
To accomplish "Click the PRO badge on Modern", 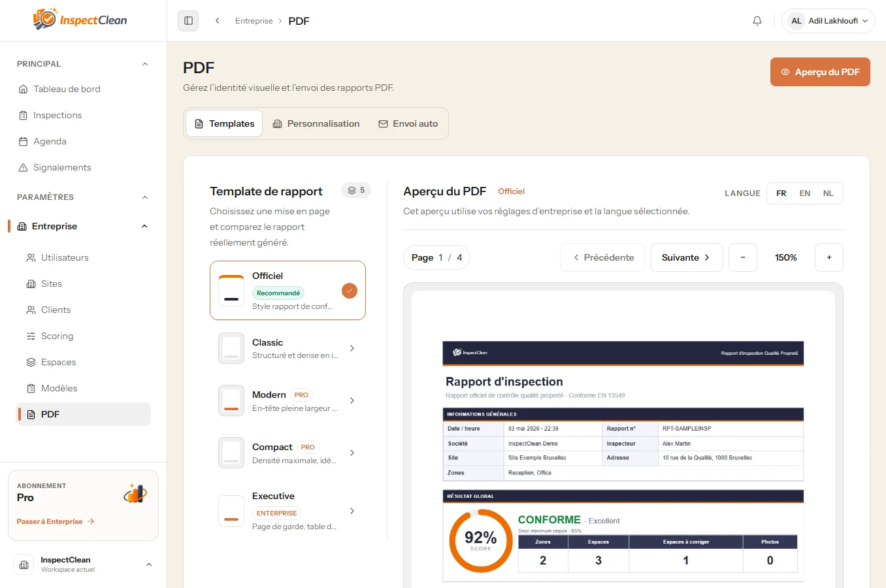I will (x=301, y=395).
